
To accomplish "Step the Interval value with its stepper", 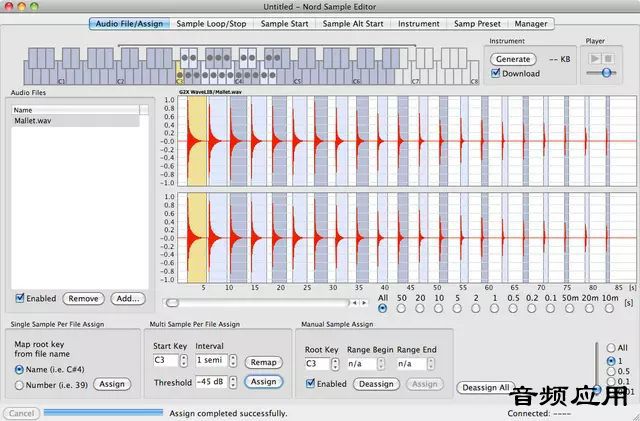I will 233,361.
